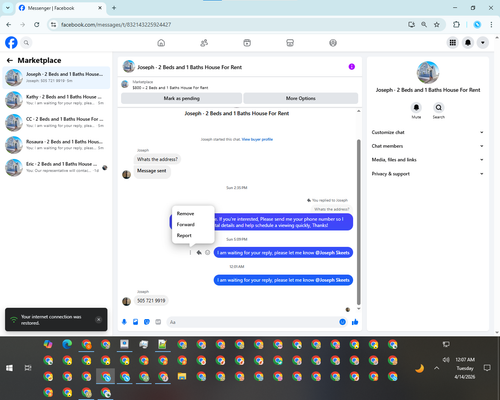Click the listing thumbnail in the Marketplace banner
Image resolution: width=500 pixels, height=400 pixels.
point(125,84)
